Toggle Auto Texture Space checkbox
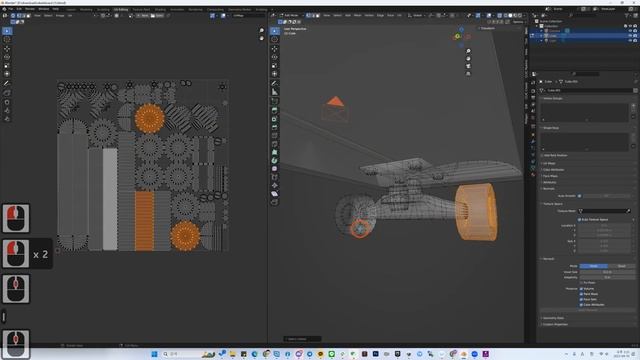This screenshot has width=640, height=360. (x=579, y=220)
